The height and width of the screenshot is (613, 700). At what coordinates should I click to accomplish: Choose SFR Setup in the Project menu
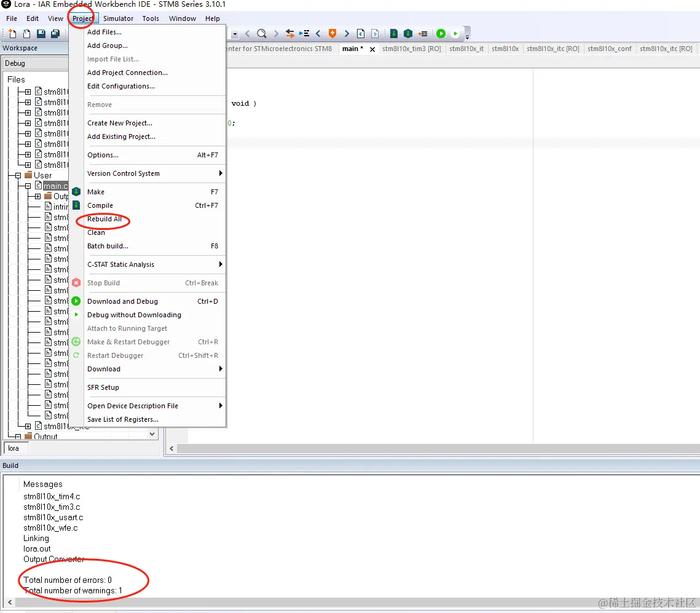click(x=155, y=387)
